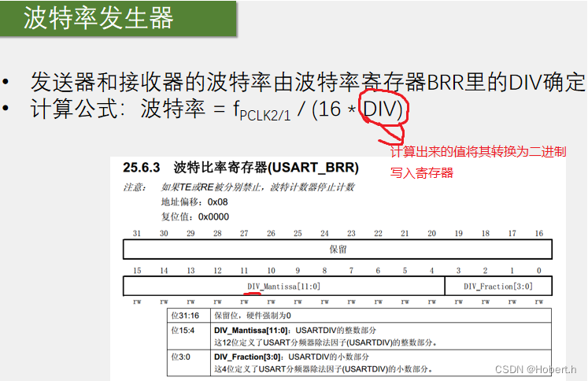
Task: Click the DIV_Mantissa[11:0] register field
Action: pos(284,287)
